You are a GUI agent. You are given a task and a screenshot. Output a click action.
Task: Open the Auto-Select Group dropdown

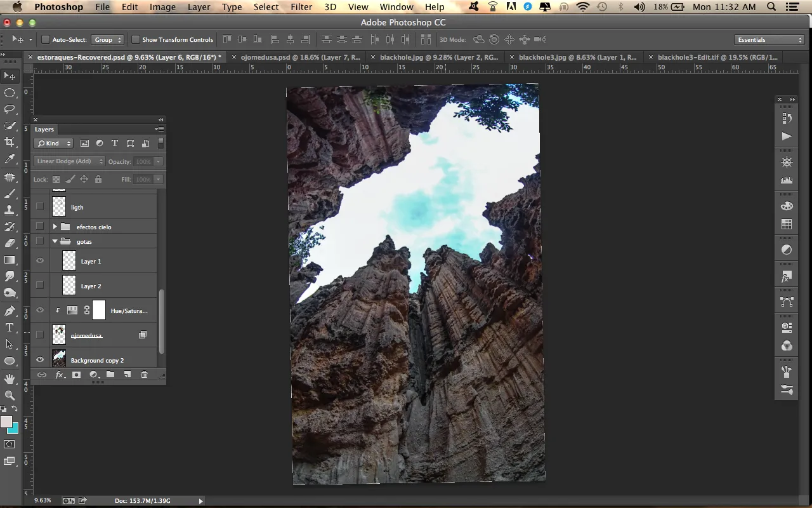tap(107, 39)
